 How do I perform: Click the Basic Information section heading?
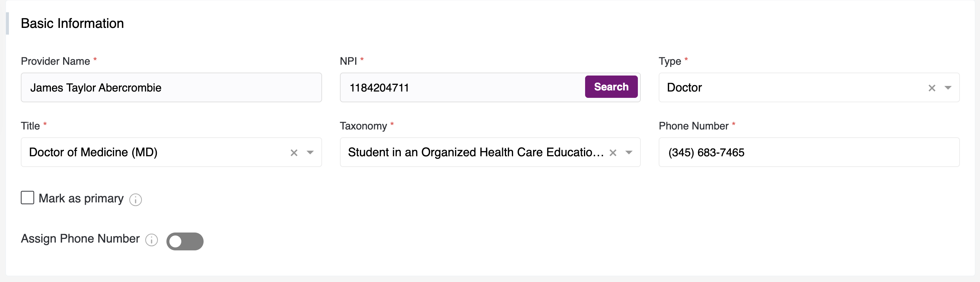pyautogui.click(x=72, y=24)
